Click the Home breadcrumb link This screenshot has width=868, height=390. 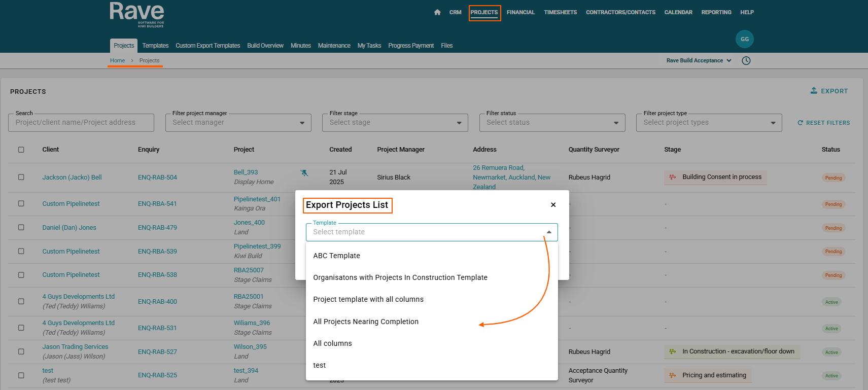pos(117,60)
